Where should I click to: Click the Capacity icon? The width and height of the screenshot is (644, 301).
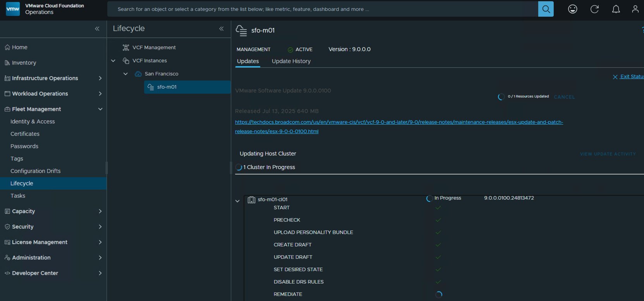tap(7, 211)
